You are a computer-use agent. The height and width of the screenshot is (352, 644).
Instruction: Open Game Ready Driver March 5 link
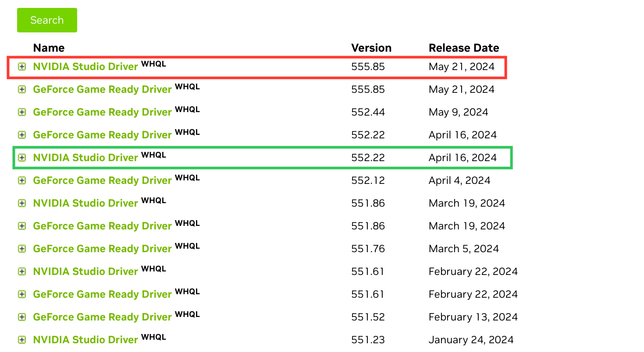pos(102,249)
